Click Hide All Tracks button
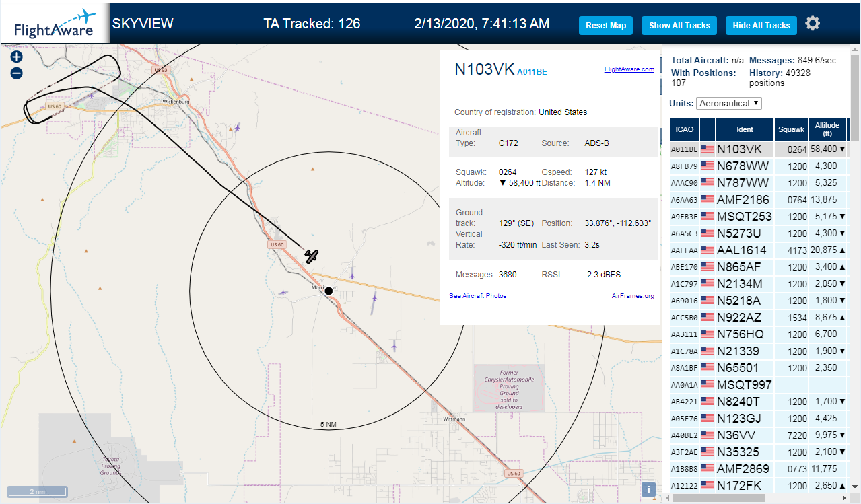This screenshot has height=504, width=861. 761,26
